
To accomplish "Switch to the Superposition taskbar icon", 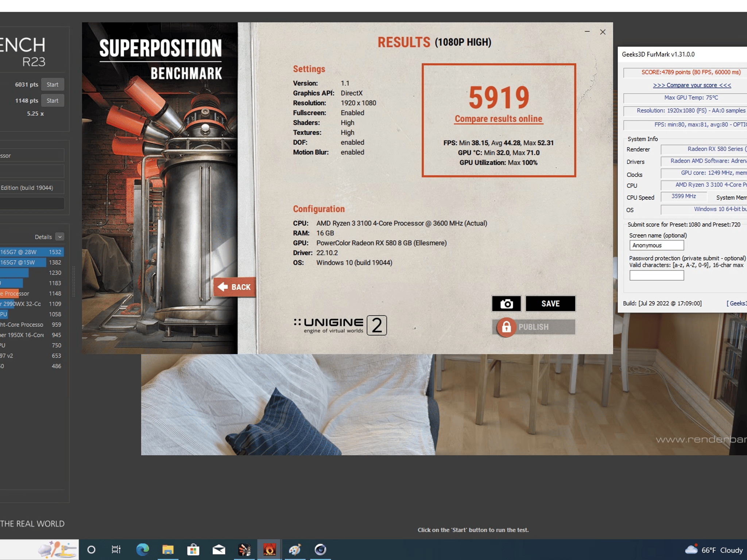I will pos(244,549).
